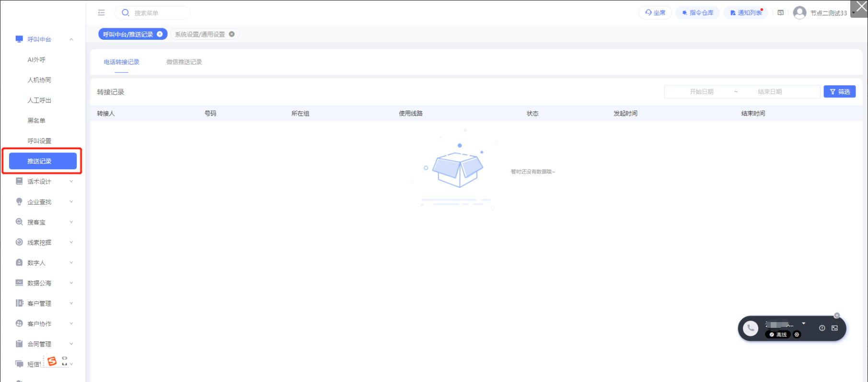Select AI外呼 in the sidebar
Screen dimensions: 868x382
tap(36, 60)
